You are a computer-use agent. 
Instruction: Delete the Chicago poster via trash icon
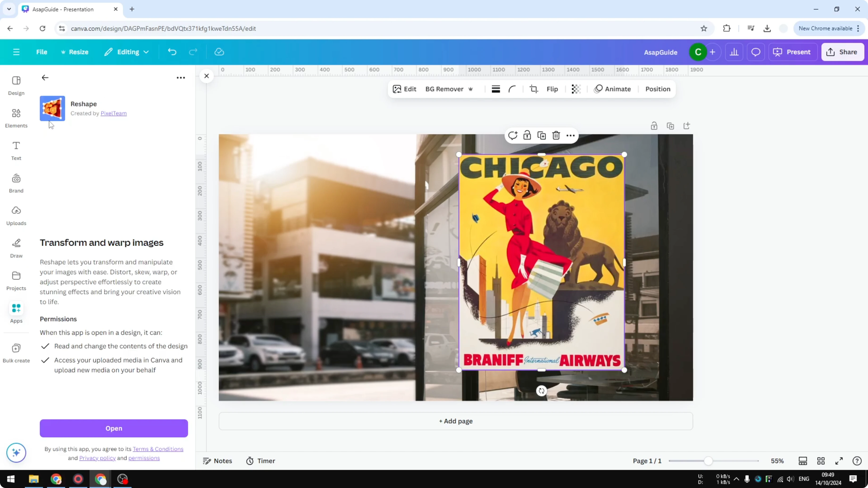coord(556,135)
